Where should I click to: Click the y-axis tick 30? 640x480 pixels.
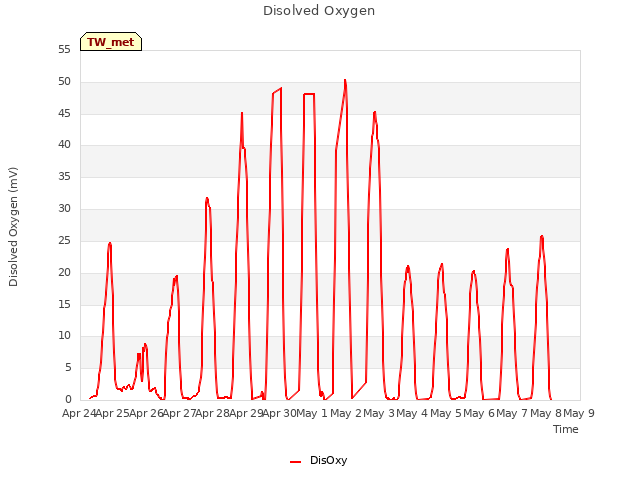coord(64,209)
